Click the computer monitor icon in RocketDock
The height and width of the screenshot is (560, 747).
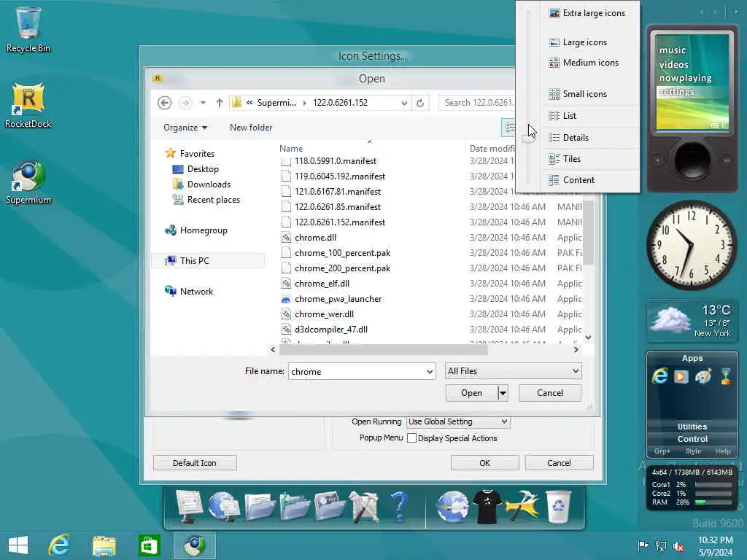(189, 507)
